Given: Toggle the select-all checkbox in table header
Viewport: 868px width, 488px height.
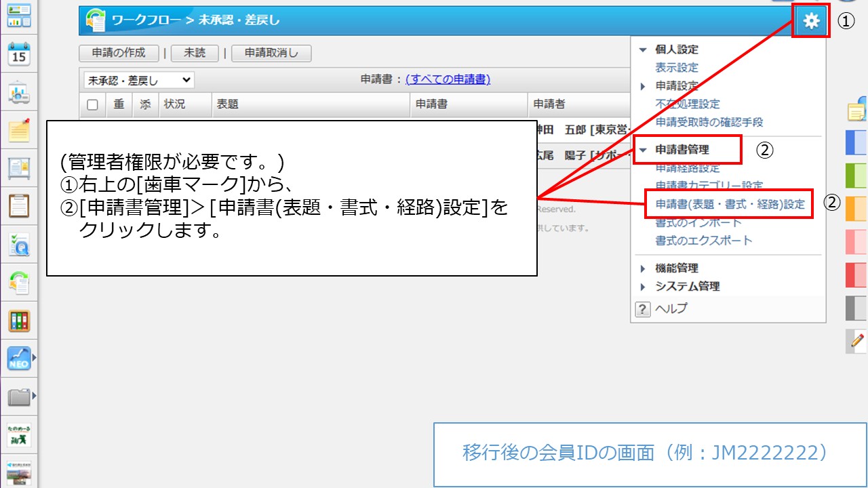Looking at the screenshot, I should [x=92, y=104].
